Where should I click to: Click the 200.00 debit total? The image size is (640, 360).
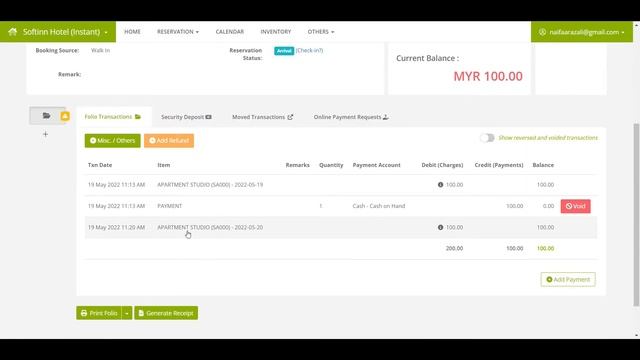[x=454, y=248]
